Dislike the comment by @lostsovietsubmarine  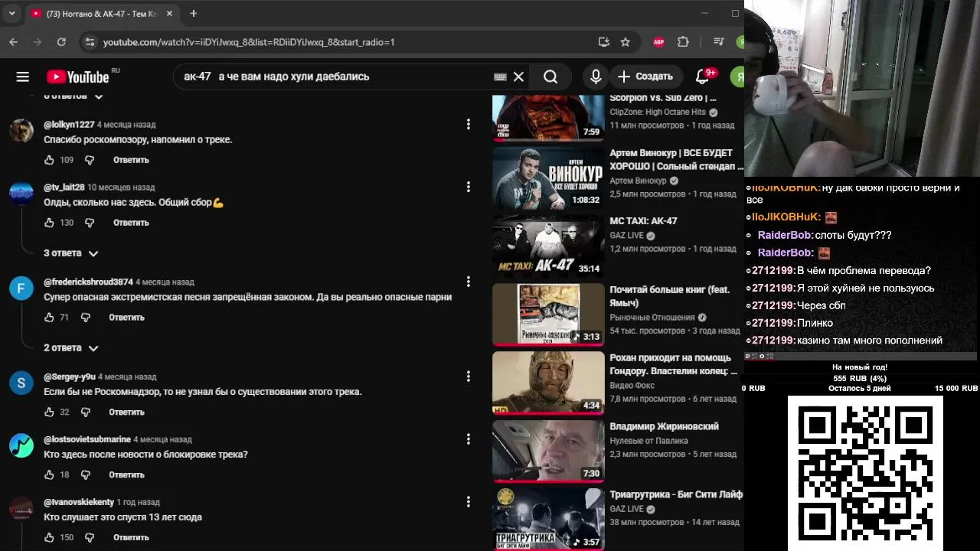(x=85, y=474)
